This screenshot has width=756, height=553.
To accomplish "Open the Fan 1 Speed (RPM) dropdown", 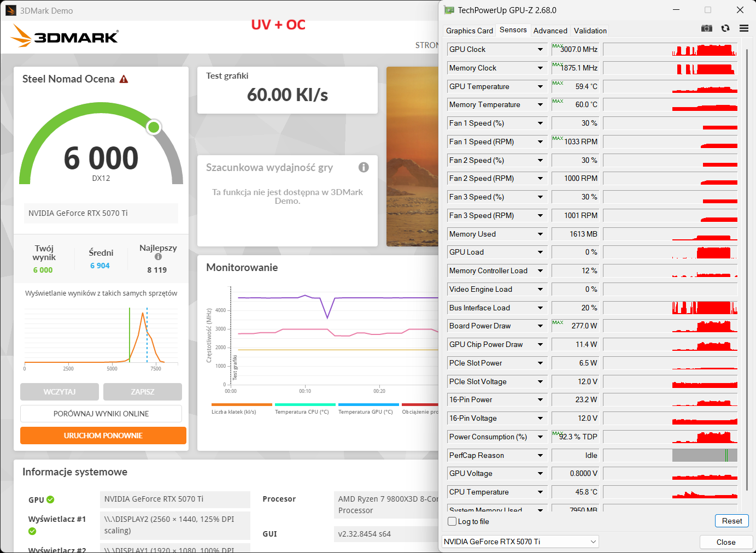I will pos(540,142).
